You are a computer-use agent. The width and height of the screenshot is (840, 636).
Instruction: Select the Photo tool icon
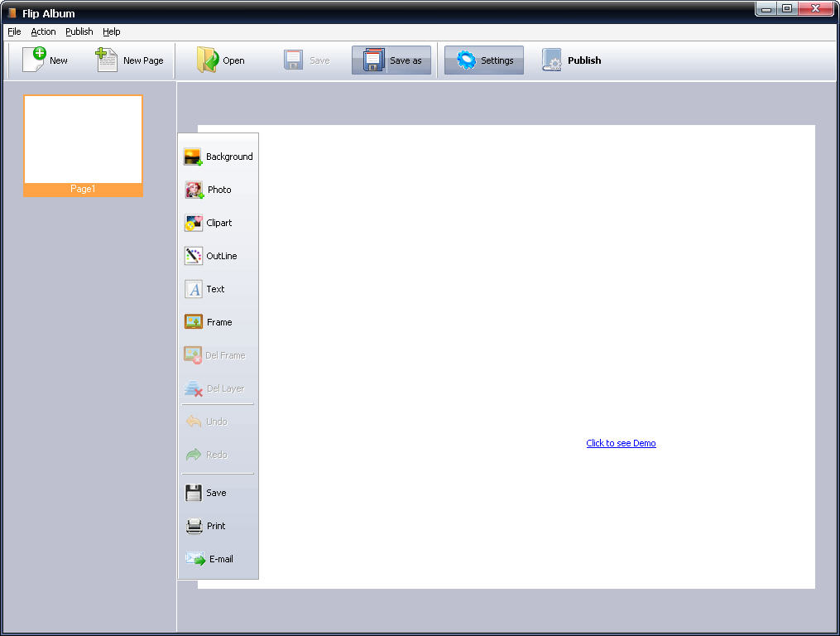click(x=194, y=190)
